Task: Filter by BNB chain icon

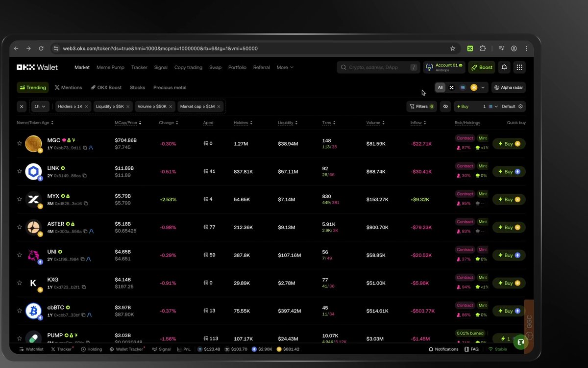Action: [x=474, y=87]
